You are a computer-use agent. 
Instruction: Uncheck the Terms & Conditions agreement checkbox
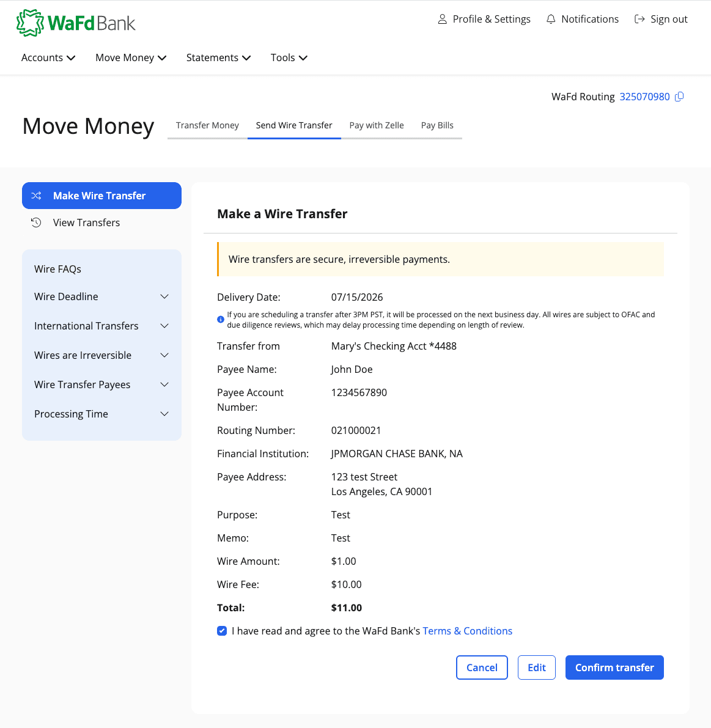click(222, 630)
